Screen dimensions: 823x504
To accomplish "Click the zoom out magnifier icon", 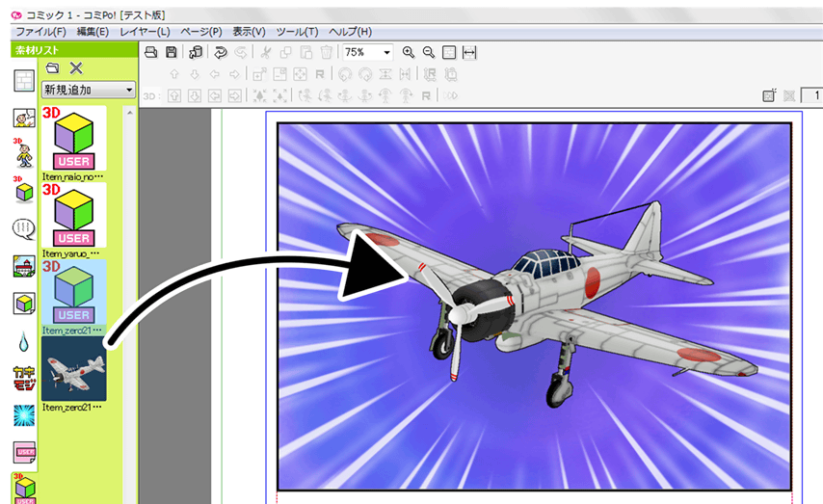I will (429, 52).
